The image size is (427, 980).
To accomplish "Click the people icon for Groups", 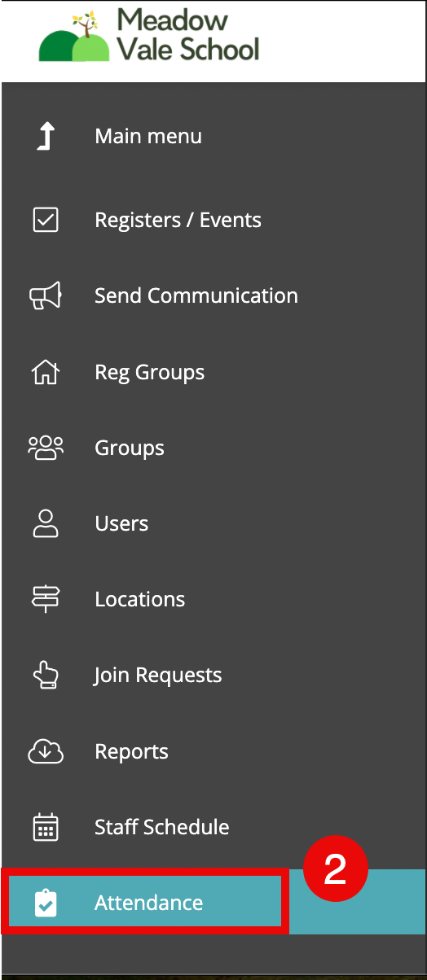I will point(46,448).
